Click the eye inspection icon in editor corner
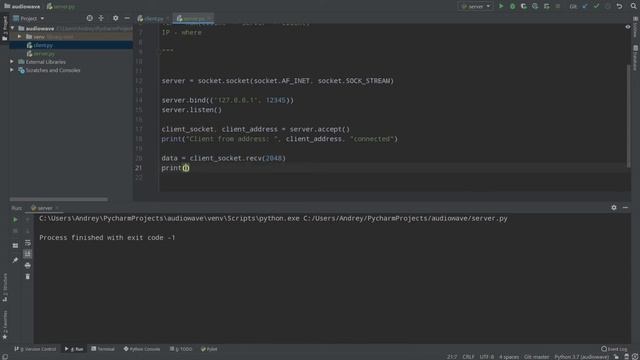The image size is (640, 360). coord(628,27)
